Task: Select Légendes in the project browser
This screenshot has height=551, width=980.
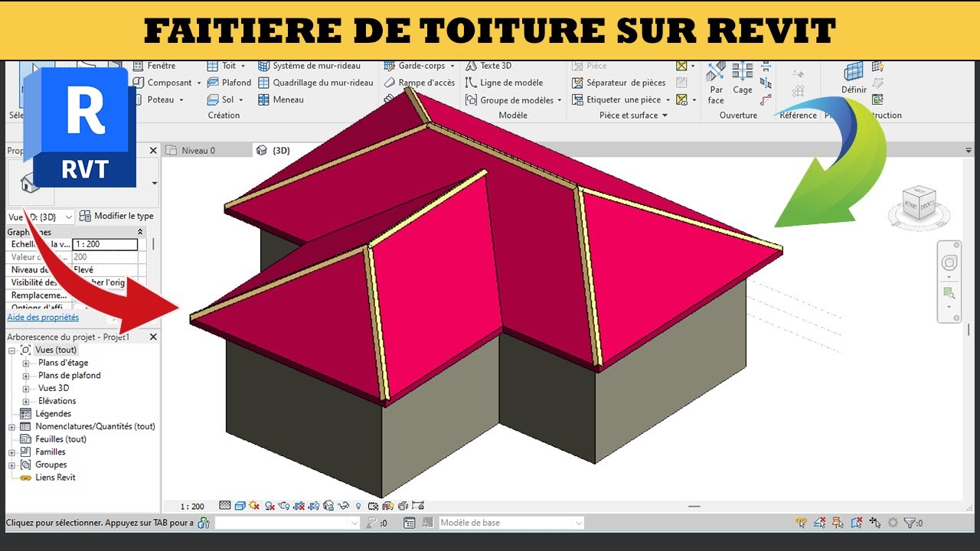Action: click(x=53, y=414)
